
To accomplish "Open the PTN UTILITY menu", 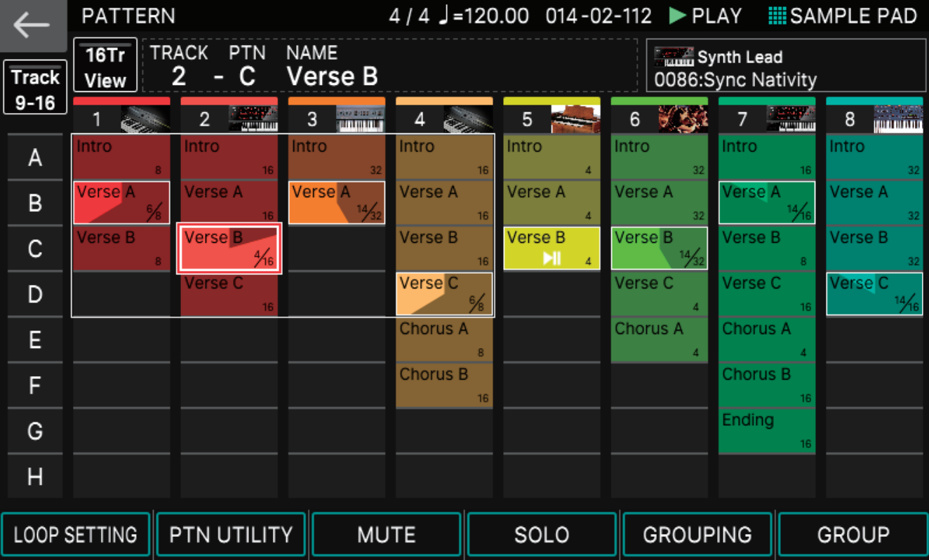I will coord(231,535).
